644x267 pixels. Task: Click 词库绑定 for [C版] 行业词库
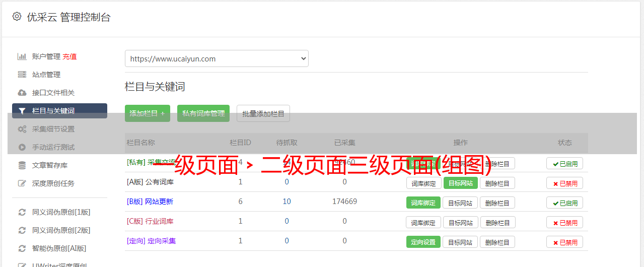pos(423,222)
